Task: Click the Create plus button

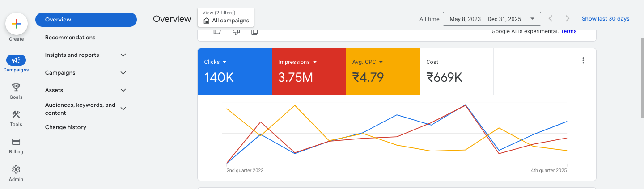Action: pos(17,24)
